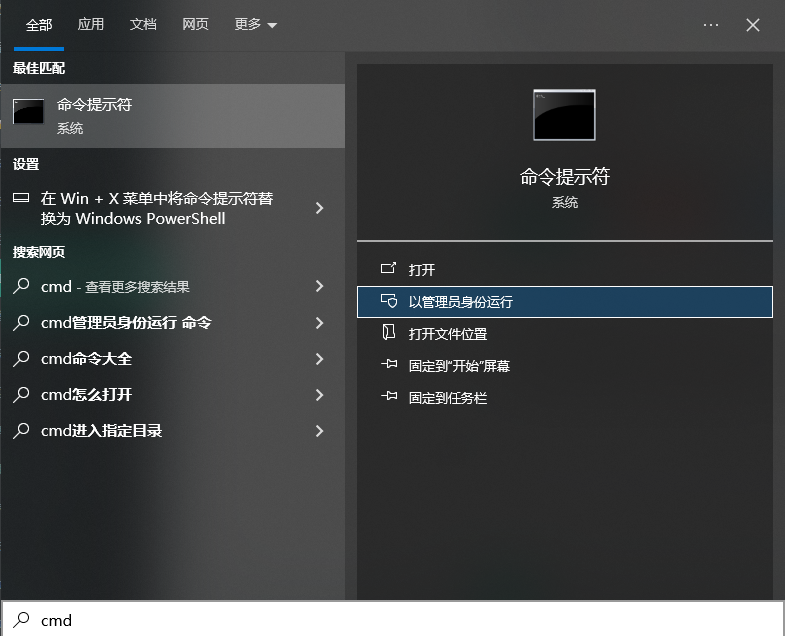Expand arrow for cmd进入指定目录 suggestion
Viewport: 785px width, 636px height.
[x=319, y=431]
